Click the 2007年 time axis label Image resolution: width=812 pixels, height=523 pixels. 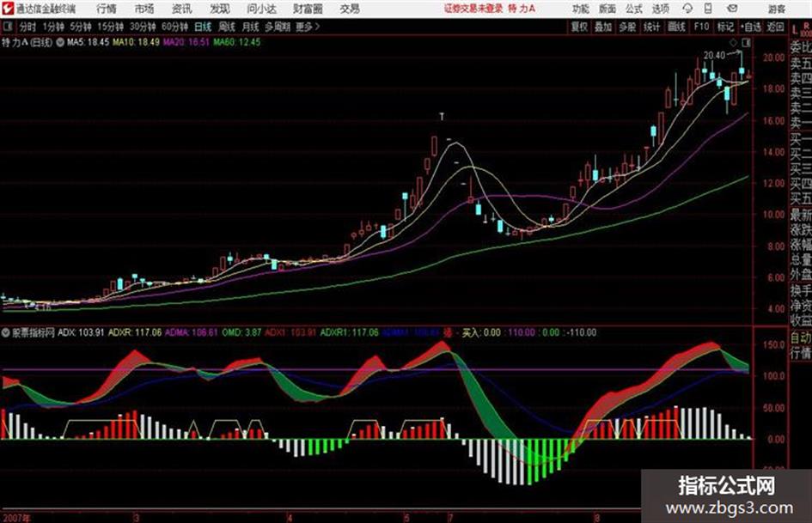pos(16,517)
